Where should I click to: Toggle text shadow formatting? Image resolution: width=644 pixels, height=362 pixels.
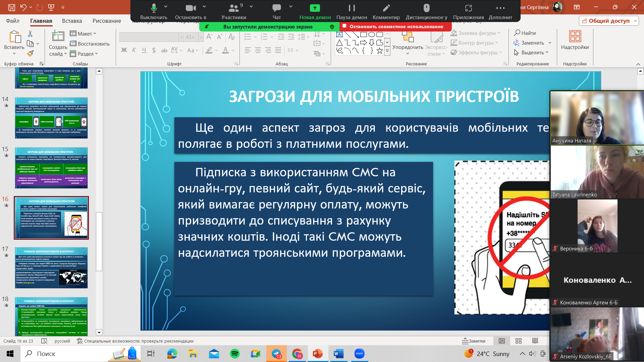coord(154,50)
